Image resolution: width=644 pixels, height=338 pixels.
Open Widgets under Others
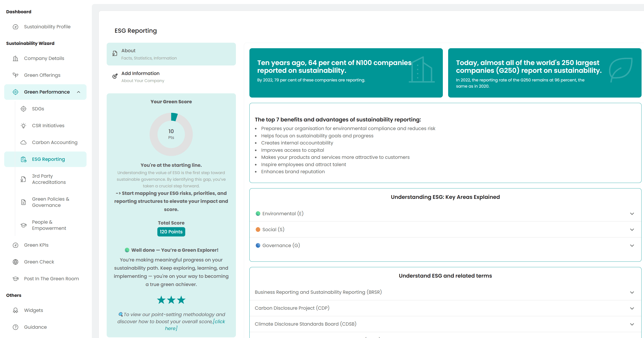pyautogui.click(x=45, y=310)
